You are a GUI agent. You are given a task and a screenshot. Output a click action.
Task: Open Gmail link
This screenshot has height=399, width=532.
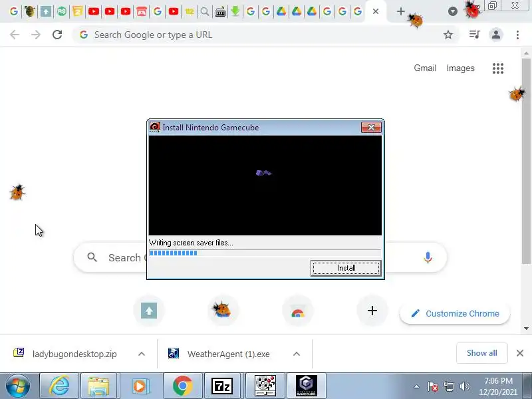point(425,68)
